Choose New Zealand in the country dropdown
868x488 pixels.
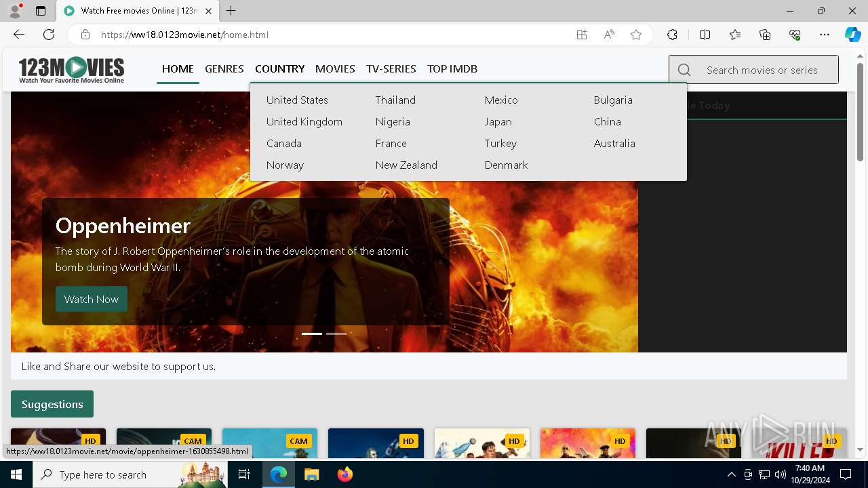pyautogui.click(x=406, y=165)
